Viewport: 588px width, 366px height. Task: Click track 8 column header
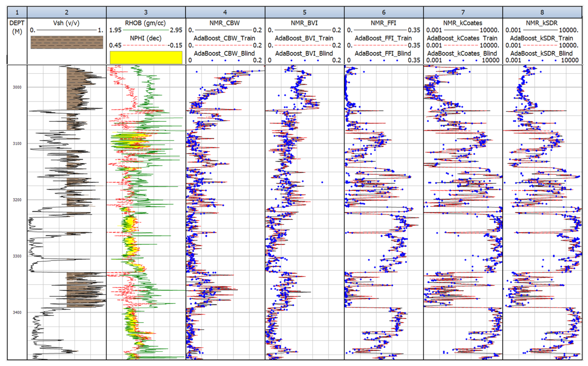pyautogui.click(x=542, y=12)
